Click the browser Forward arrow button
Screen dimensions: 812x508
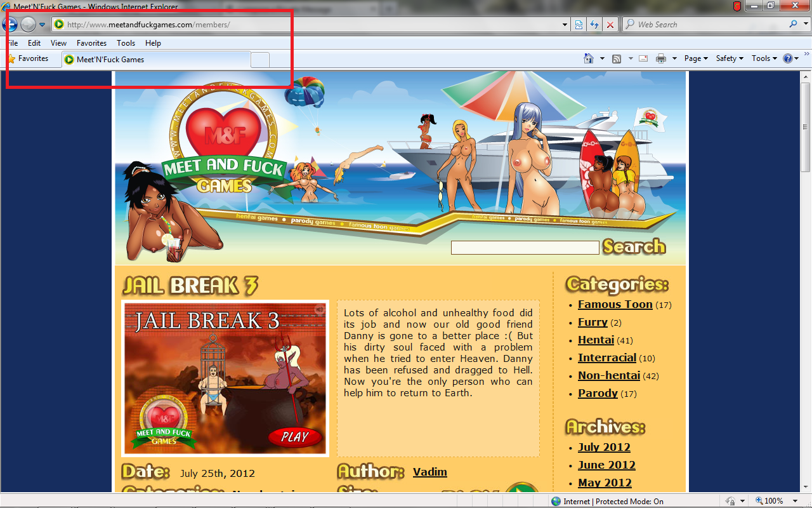(28, 25)
